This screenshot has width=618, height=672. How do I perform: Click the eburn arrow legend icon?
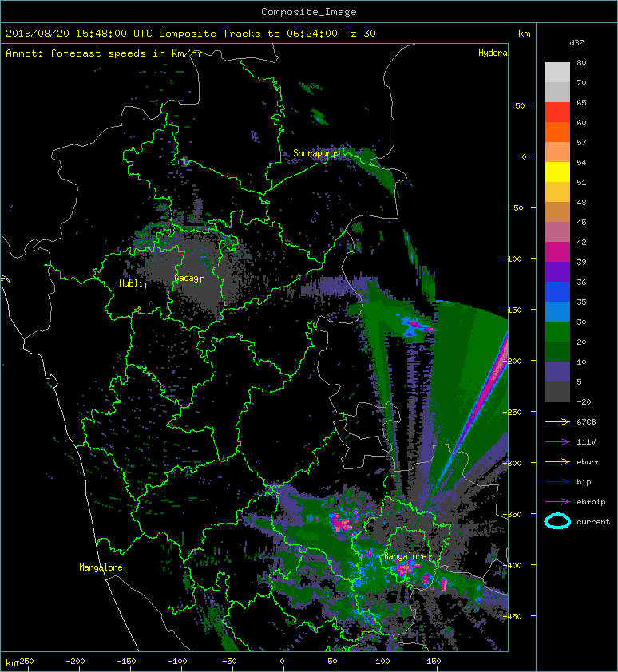(557, 462)
